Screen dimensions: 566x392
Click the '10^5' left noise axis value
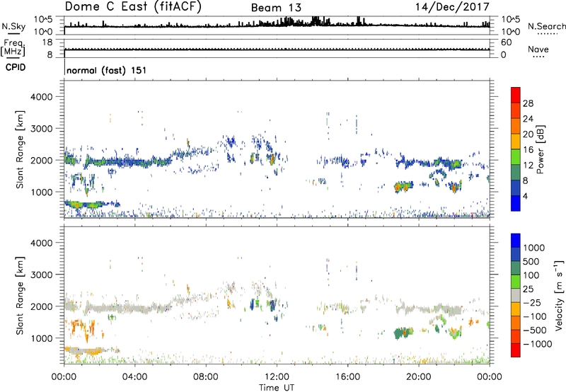(43, 19)
